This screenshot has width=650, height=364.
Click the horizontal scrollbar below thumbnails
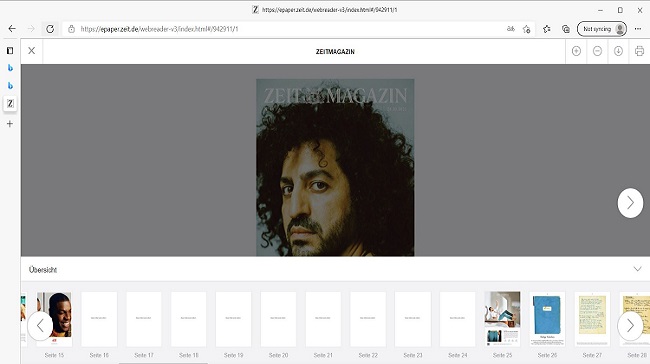(x=163, y=363)
